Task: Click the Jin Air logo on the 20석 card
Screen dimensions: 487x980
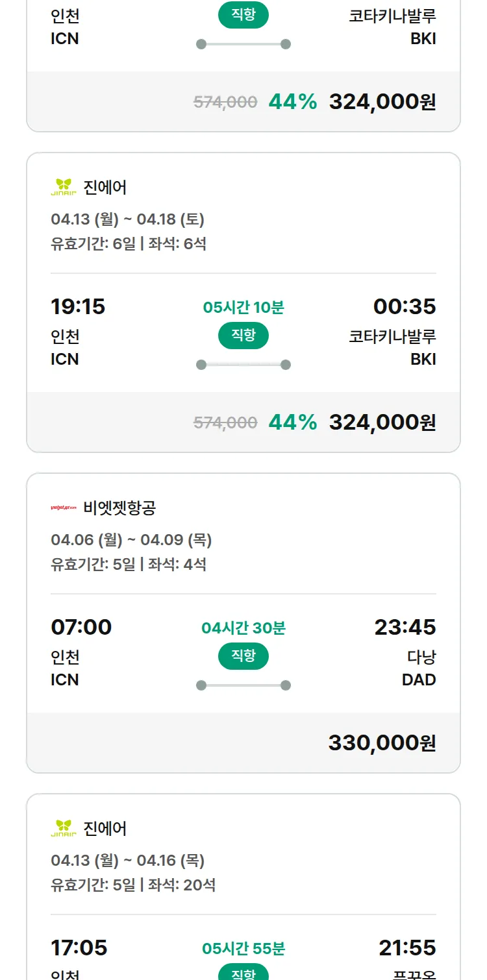Action: (x=64, y=828)
